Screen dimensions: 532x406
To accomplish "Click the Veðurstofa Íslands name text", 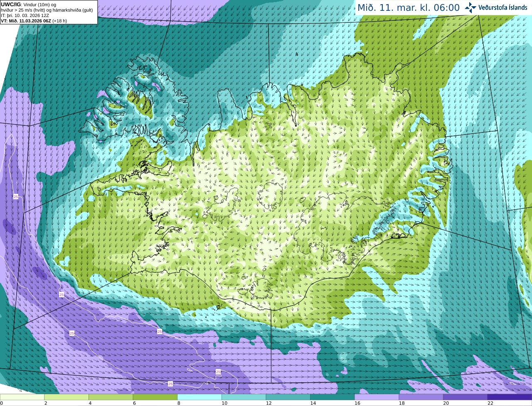I will coord(503,7).
